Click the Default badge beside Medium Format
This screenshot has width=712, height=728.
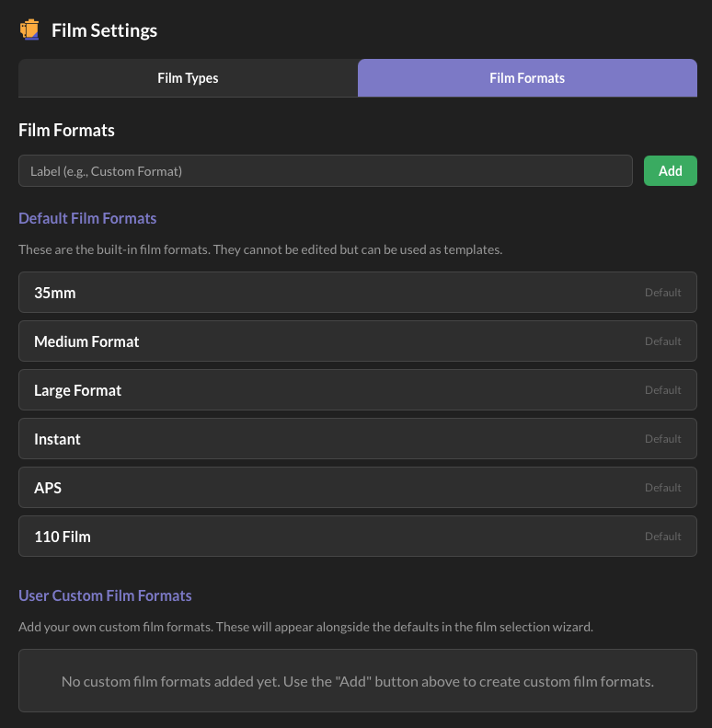click(x=662, y=341)
